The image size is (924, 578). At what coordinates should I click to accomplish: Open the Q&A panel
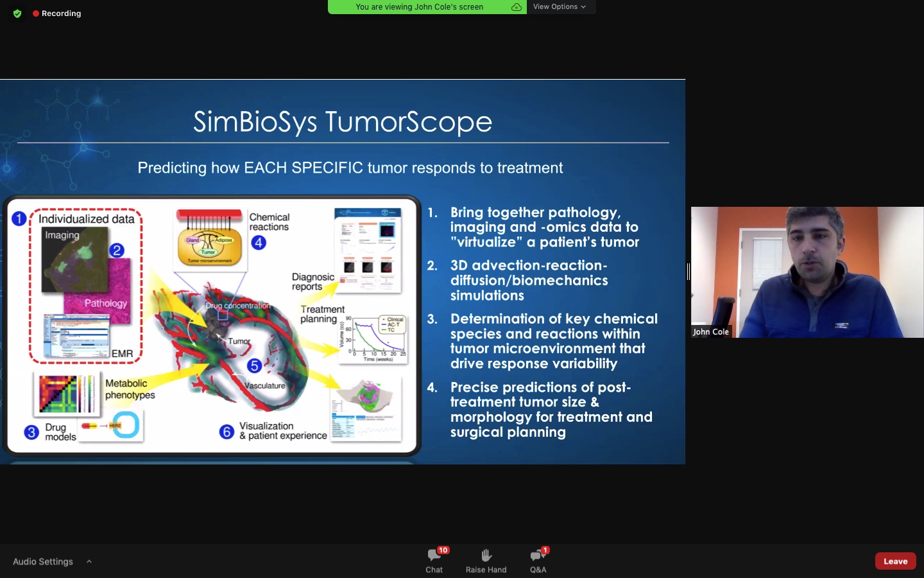(538, 560)
